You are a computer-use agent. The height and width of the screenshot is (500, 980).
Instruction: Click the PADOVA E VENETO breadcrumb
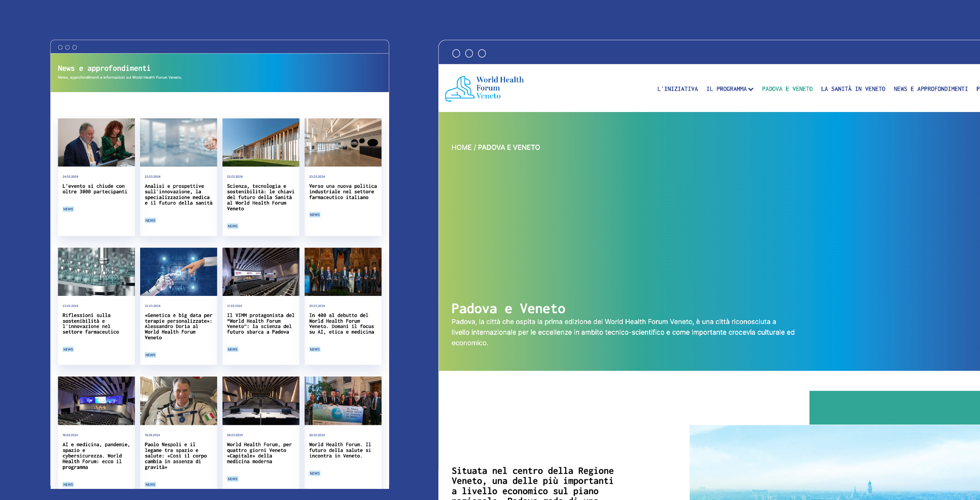509,147
